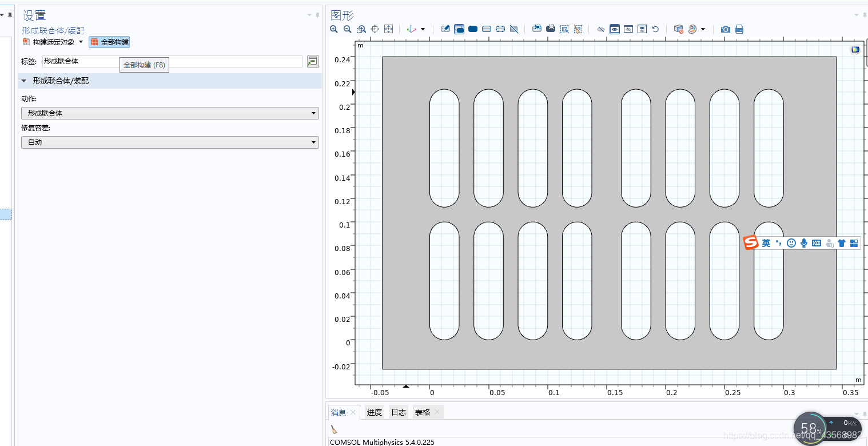Click the icon right of the label field

[313, 61]
